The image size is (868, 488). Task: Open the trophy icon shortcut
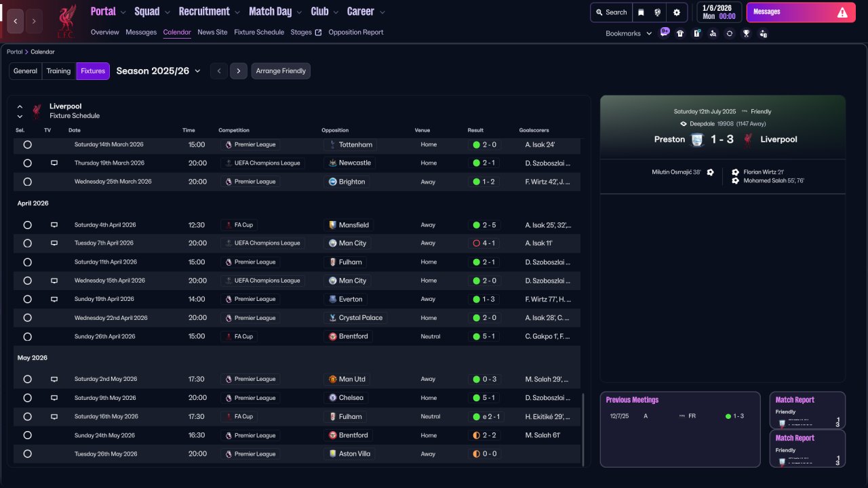(746, 33)
